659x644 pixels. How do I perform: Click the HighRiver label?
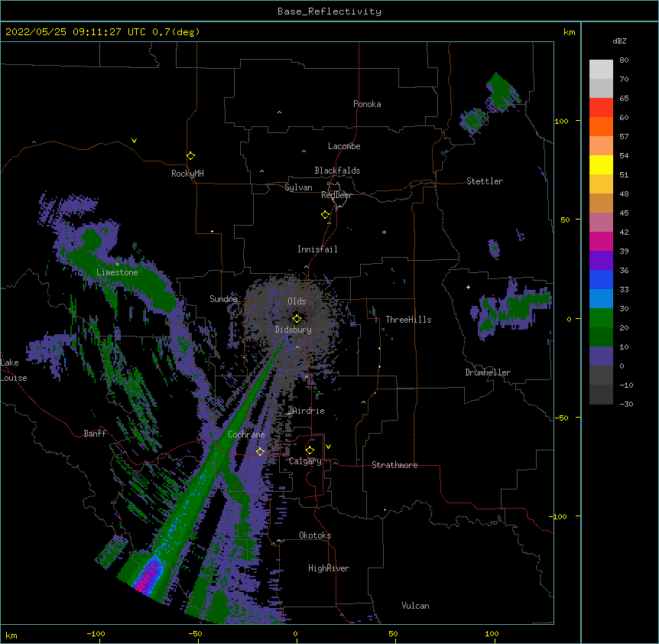[x=329, y=568]
